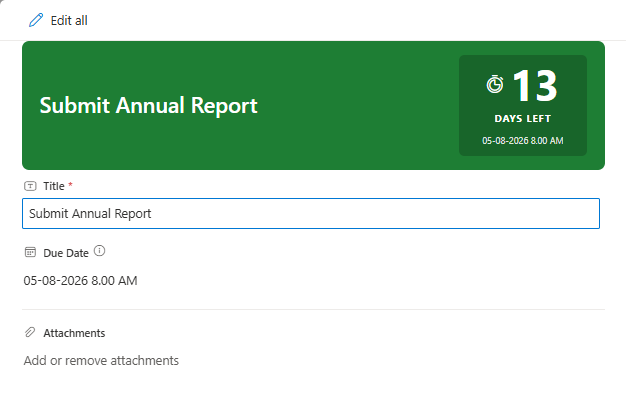
Task: Click the Title field label
Action: pos(54,186)
